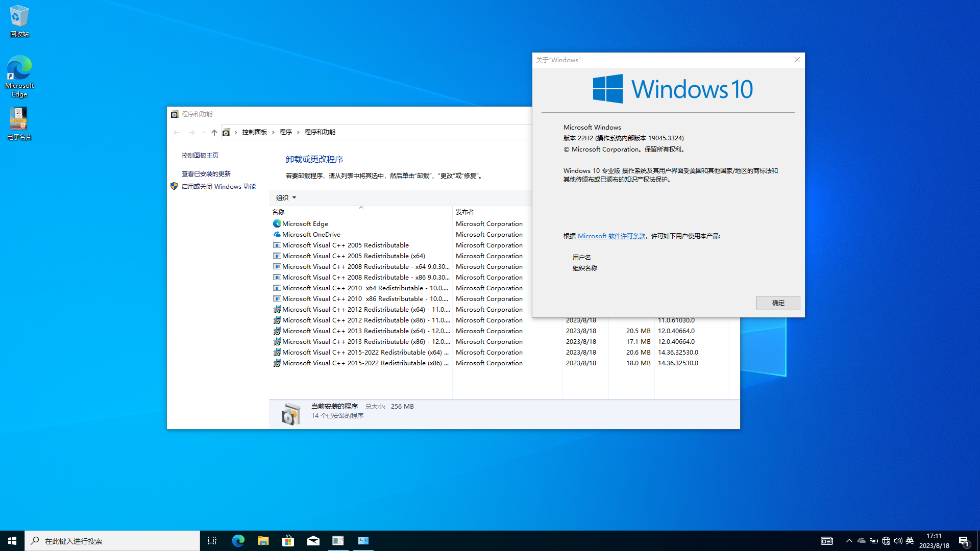Open the 组织 dropdown menu

click(x=286, y=198)
